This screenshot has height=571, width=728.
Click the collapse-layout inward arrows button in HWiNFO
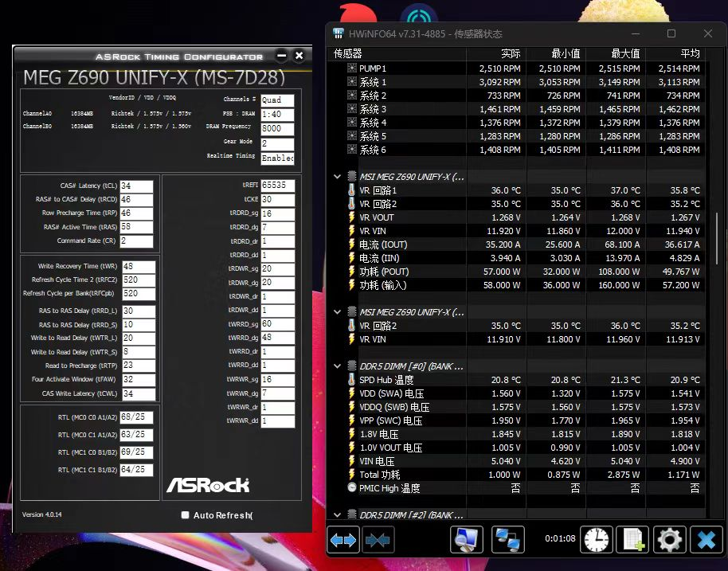378,540
